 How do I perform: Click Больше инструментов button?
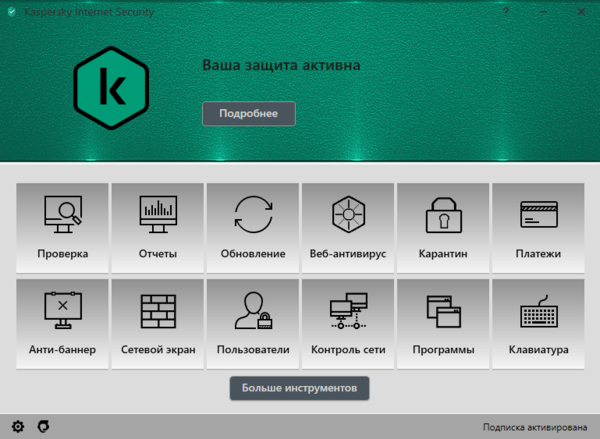point(300,388)
